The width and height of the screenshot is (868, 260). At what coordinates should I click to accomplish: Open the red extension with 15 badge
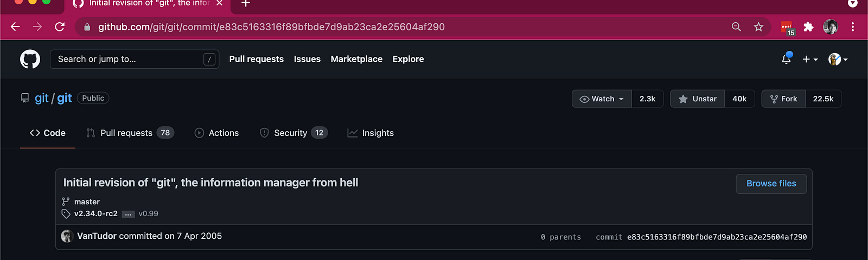(787, 28)
